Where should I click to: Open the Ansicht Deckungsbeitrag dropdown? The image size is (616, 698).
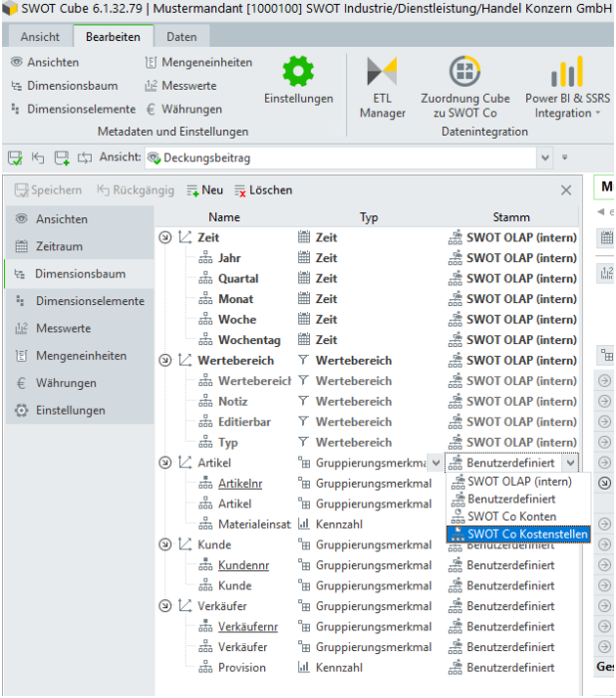click(545, 158)
